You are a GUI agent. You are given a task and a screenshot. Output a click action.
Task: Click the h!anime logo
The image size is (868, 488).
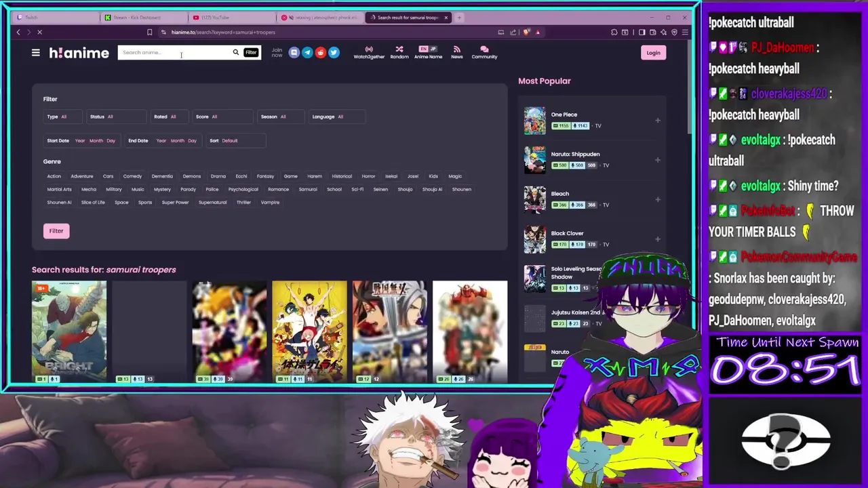click(x=79, y=52)
